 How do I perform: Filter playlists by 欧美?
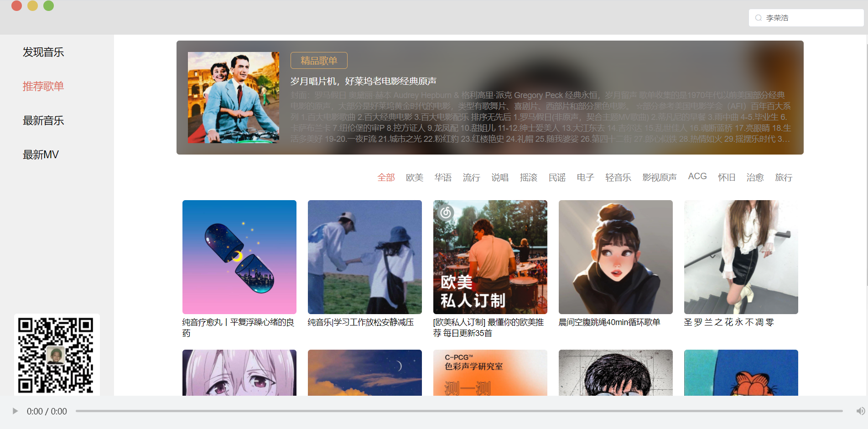(415, 177)
